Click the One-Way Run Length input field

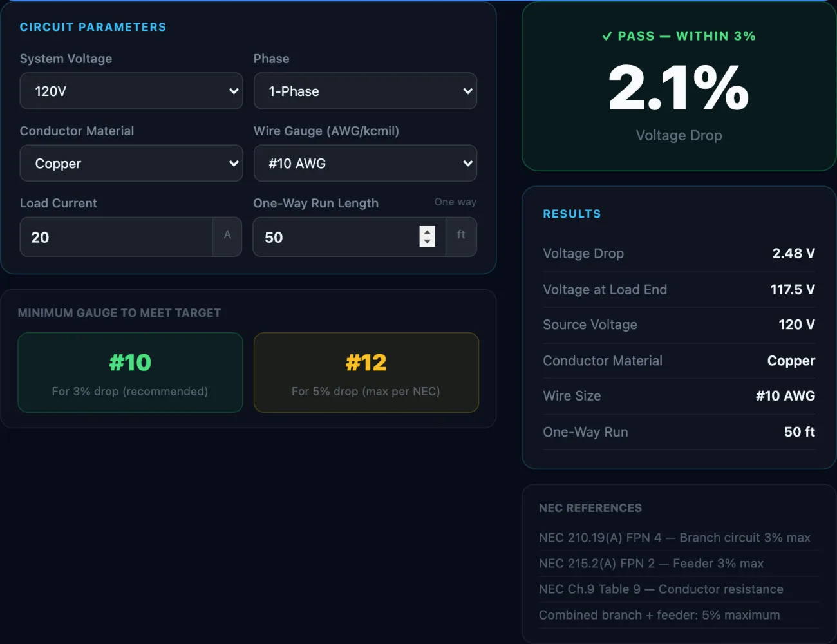click(x=349, y=237)
